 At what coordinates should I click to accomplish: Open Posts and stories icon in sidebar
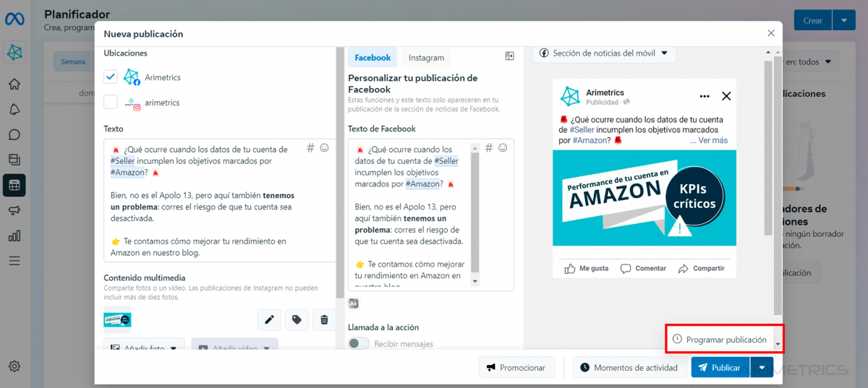click(x=14, y=160)
